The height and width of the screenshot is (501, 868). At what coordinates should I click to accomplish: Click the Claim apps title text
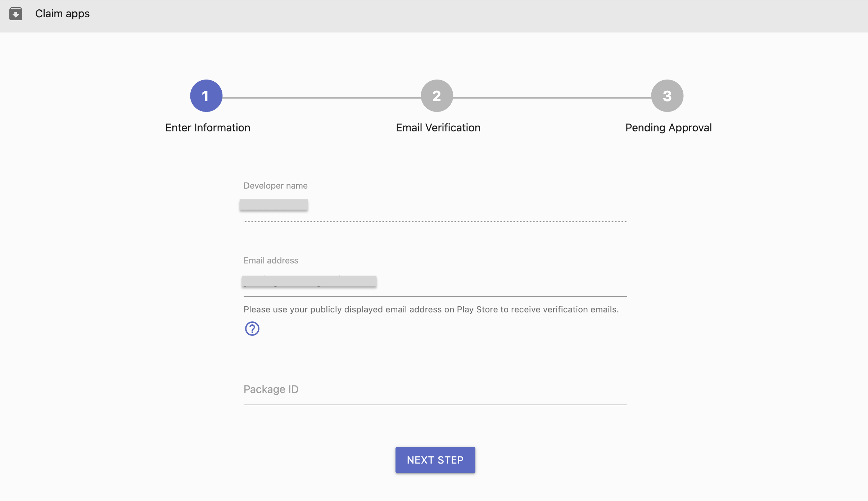[x=62, y=14]
